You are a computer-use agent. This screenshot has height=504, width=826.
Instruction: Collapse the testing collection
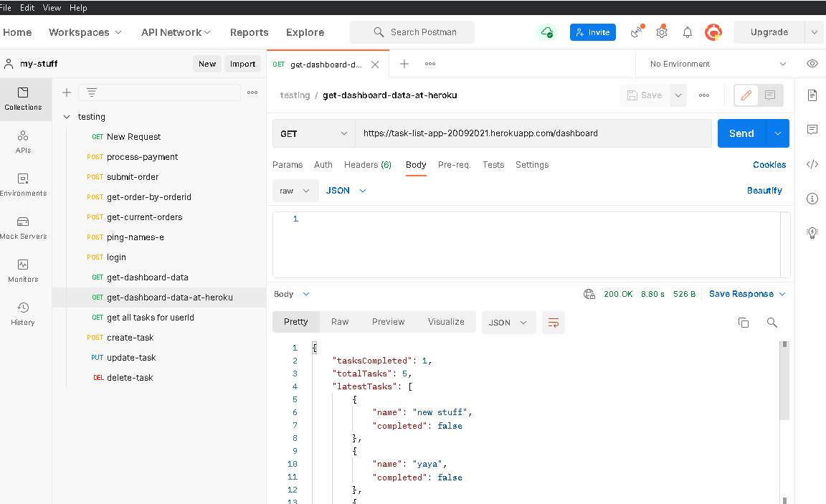point(67,116)
